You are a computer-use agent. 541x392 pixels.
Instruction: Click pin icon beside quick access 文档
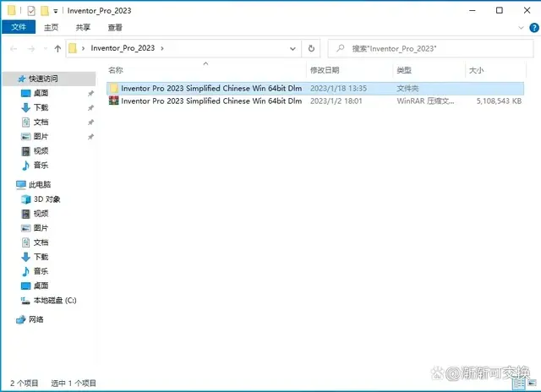(90, 122)
